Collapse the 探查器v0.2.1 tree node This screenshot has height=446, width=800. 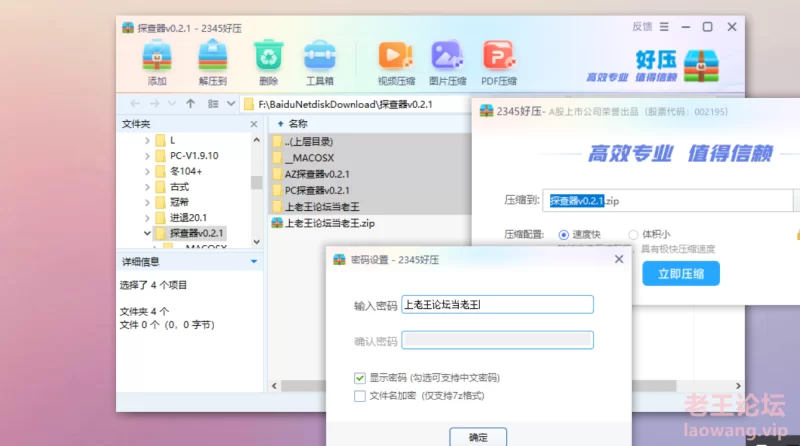147,233
